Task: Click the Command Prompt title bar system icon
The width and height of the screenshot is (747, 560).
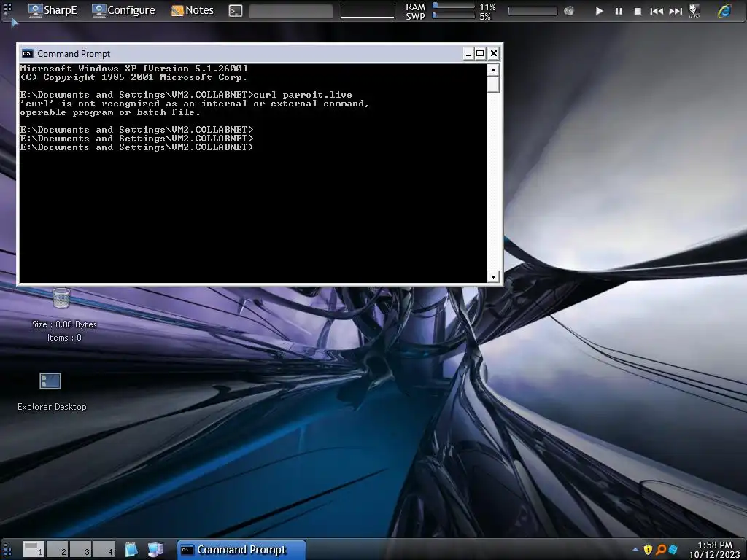Action: (28, 53)
